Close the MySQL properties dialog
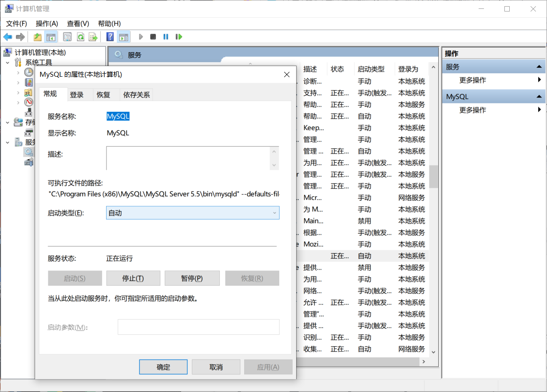 [x=287, y=74]
